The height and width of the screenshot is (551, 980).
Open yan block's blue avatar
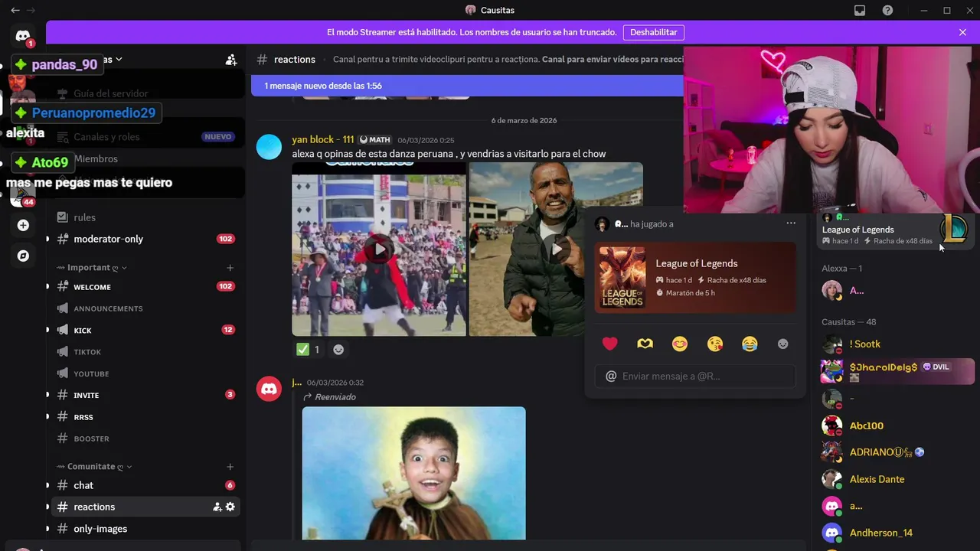tap(269, 146)
